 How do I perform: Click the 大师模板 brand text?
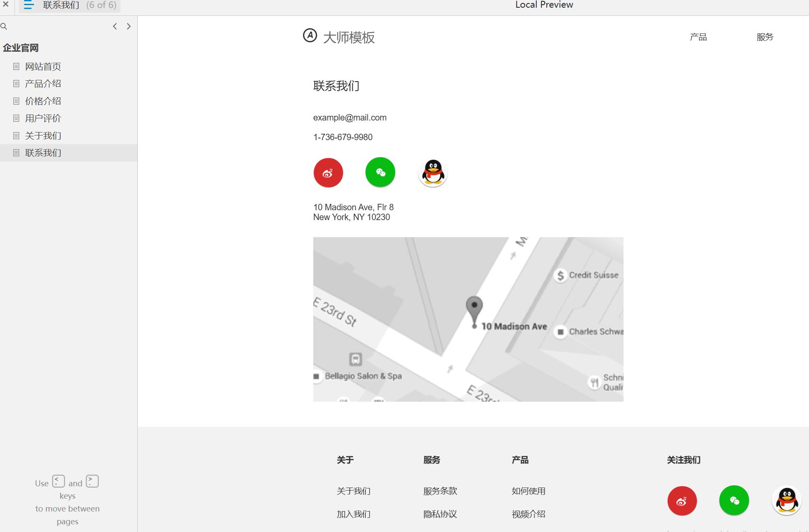[x=349, y=38]
